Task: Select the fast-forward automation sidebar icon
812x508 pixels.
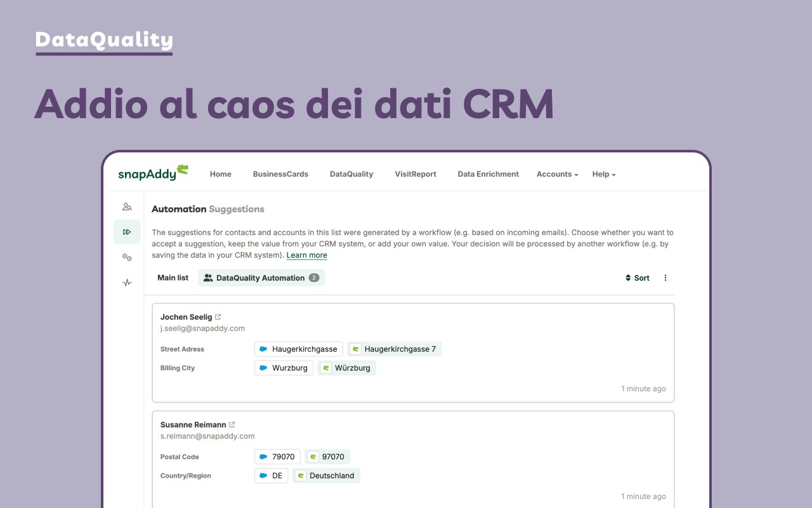Action: pyautogui.click(x=127, y=232)
